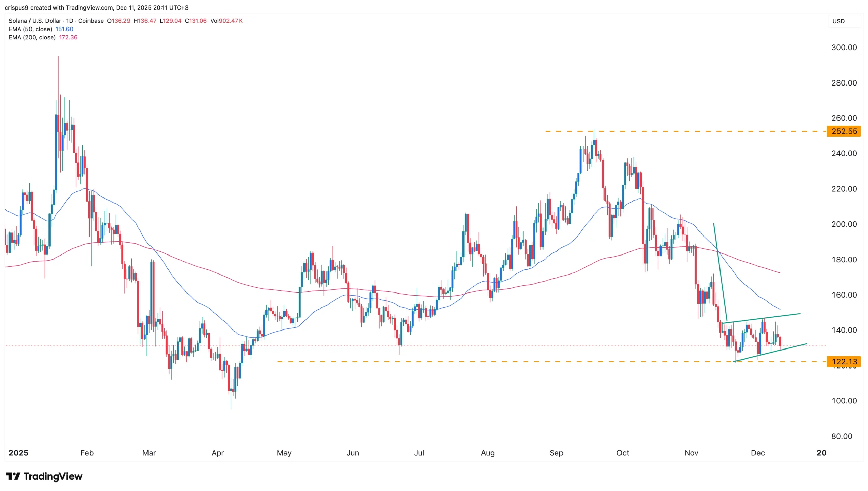
Task: Open the USD currency selector
Action: click(839, 21)
